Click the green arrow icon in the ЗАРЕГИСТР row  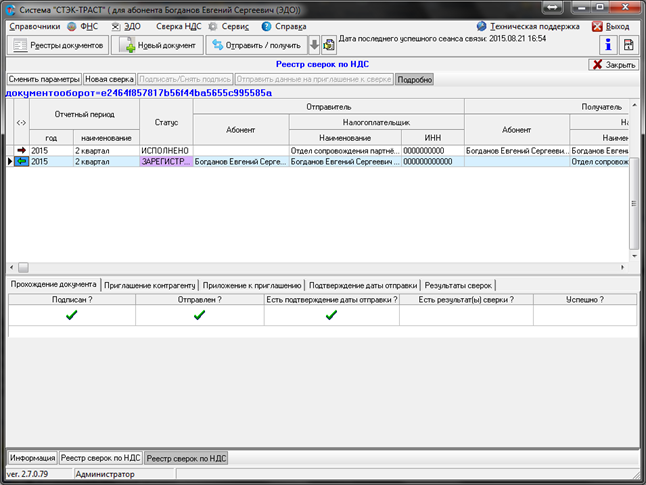click(21, 162)
